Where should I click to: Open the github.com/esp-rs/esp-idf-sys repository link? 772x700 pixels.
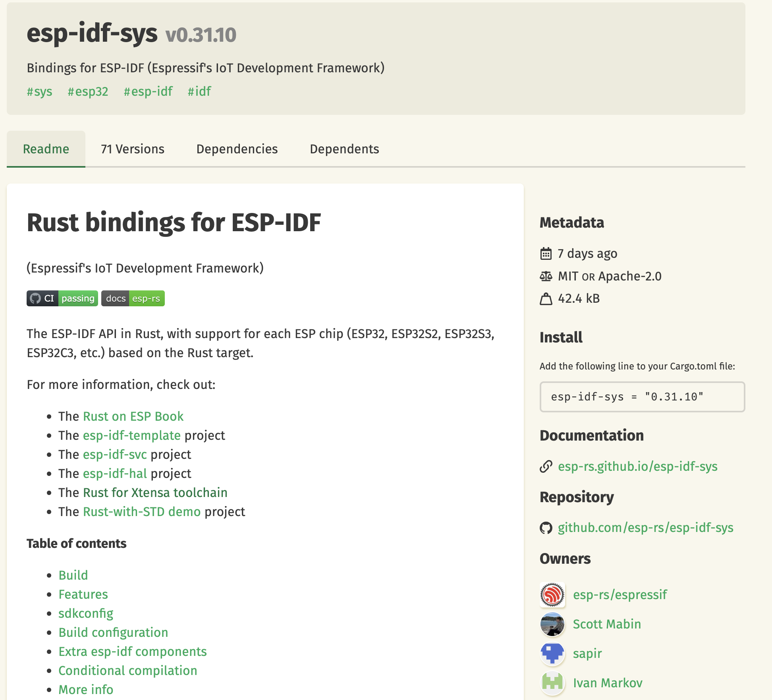(x=646, y=528)
